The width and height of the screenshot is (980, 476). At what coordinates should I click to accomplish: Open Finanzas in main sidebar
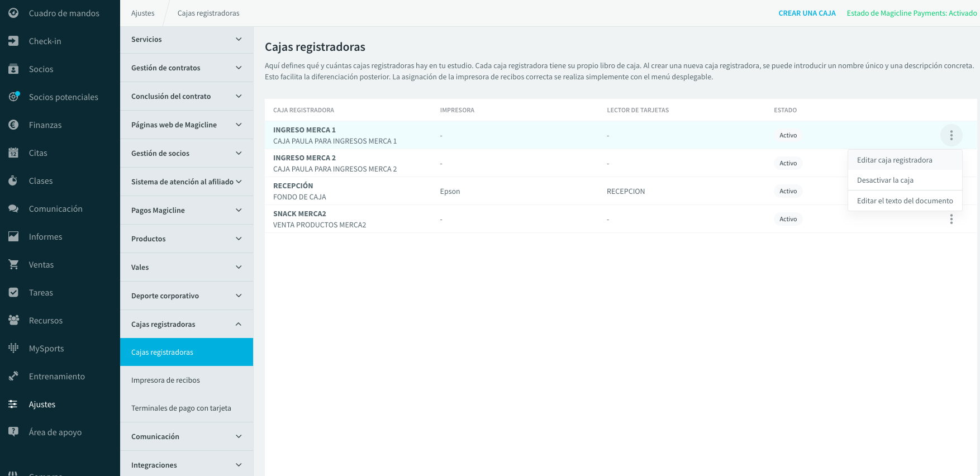(60, 125)
